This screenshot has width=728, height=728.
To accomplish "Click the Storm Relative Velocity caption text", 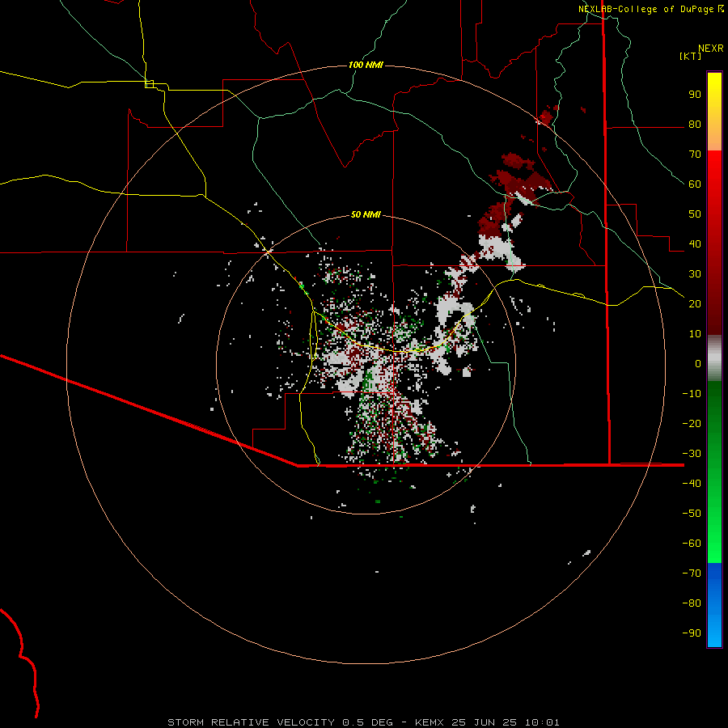I will (x=363, y=722).
